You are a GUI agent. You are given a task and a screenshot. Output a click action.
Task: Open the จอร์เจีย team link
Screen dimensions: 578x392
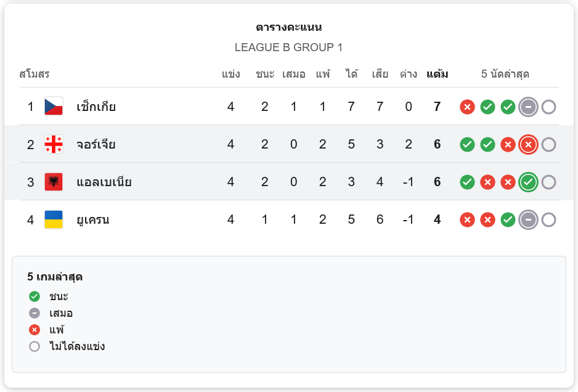[96, 144]
